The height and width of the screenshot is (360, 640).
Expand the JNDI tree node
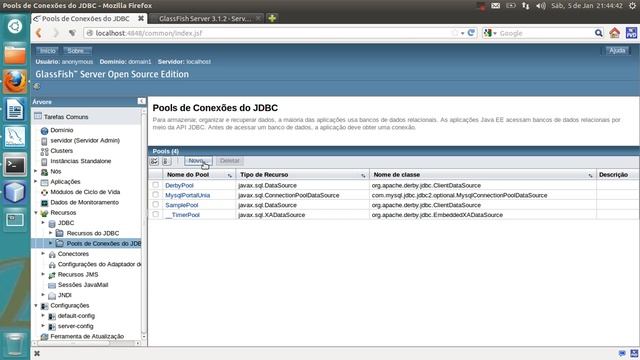[x=43, y=295]
